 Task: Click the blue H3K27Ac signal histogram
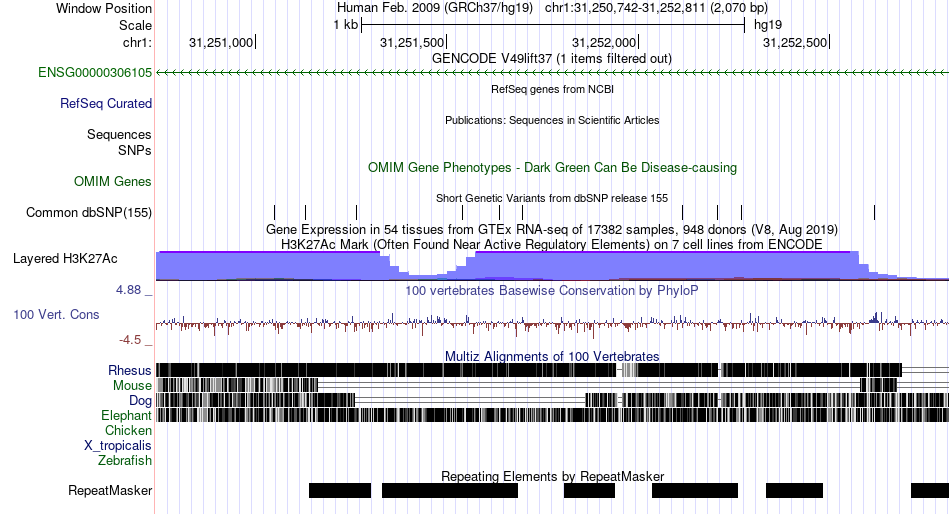tap(552, 266)
